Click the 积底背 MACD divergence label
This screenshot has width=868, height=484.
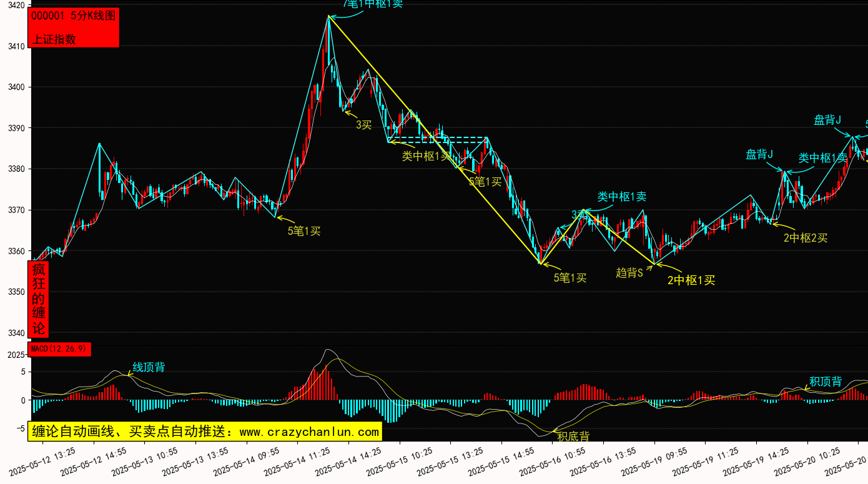[573, 437]
